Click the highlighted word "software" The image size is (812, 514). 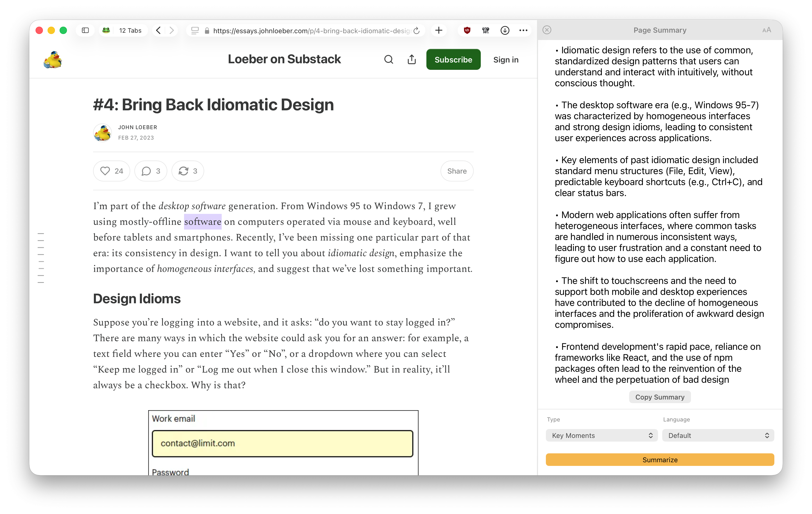pyautogui.click(x=203, y=222)
